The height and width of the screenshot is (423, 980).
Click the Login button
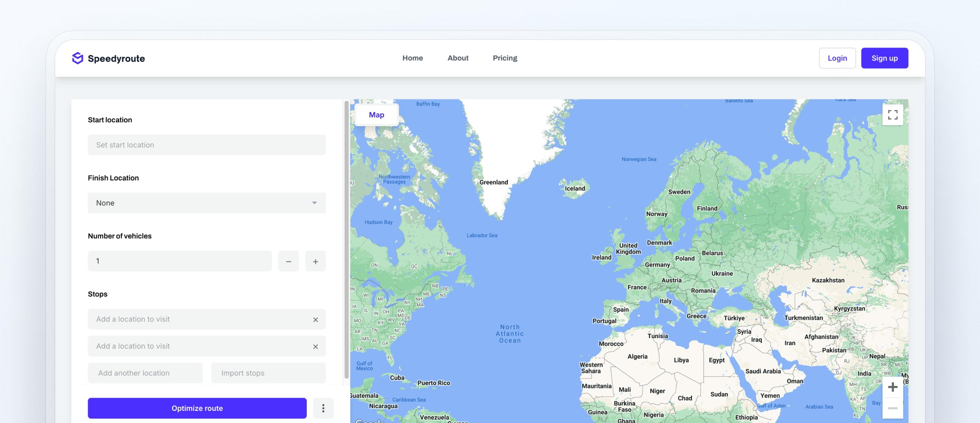tap(837, 58)
